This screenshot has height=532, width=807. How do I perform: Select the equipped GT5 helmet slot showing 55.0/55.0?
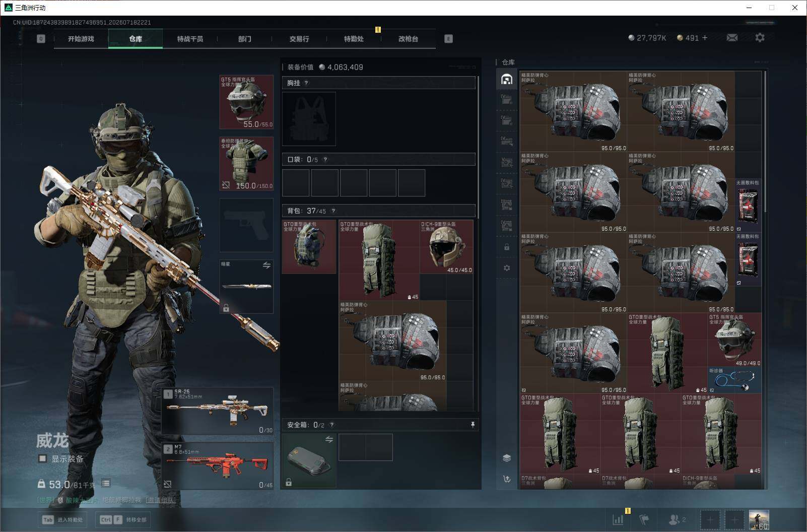coord(246,102)
